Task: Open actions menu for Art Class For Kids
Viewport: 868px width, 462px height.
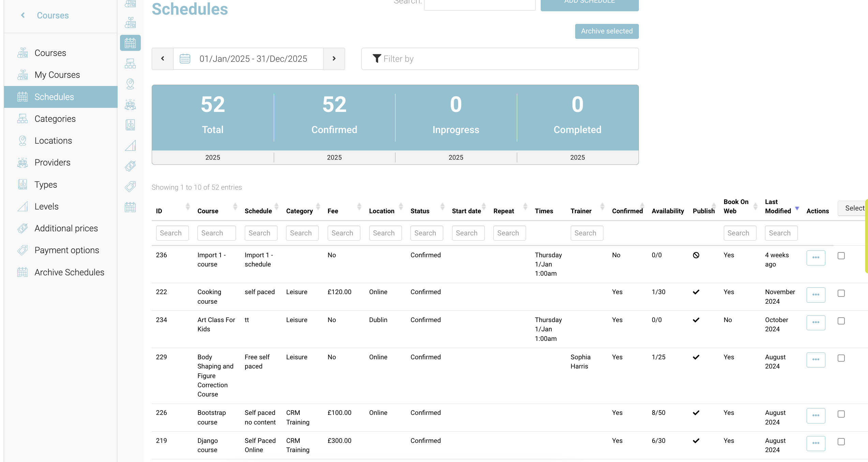Action: click(x=815, y=322)
